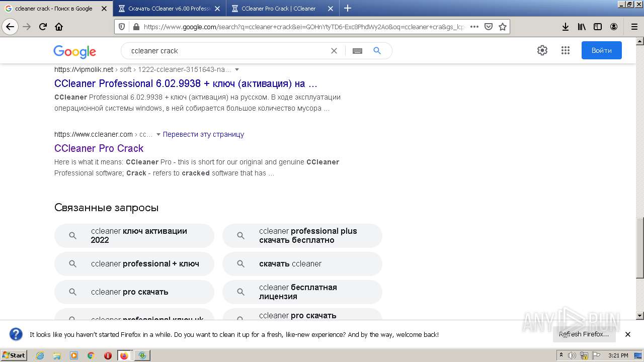Clear the Google search box

334,51
